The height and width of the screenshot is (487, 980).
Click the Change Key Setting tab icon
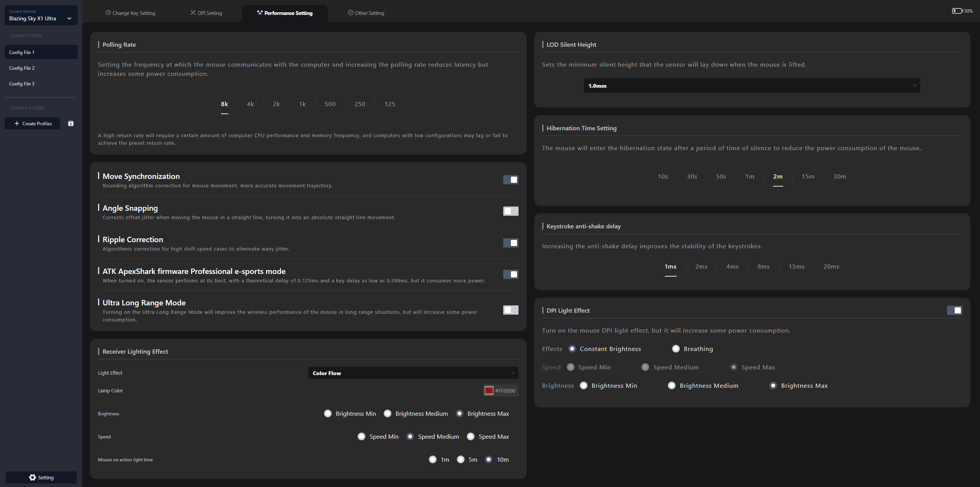(108, 13)
